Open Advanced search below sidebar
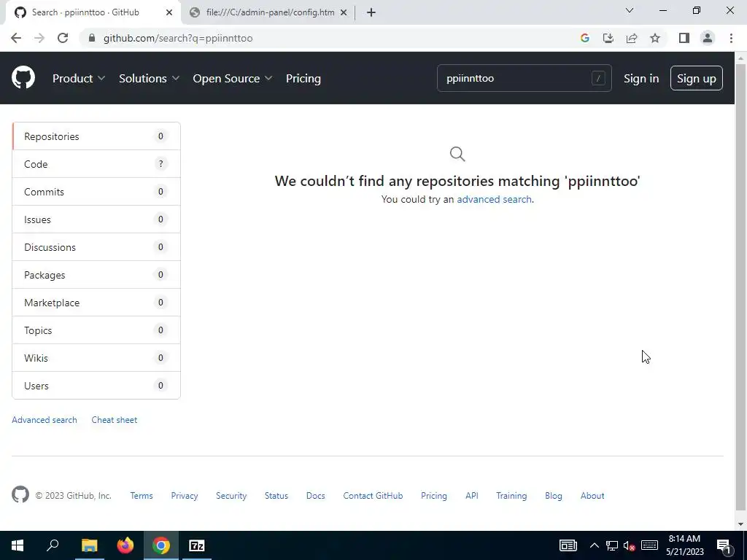 [x=44, y=419]
